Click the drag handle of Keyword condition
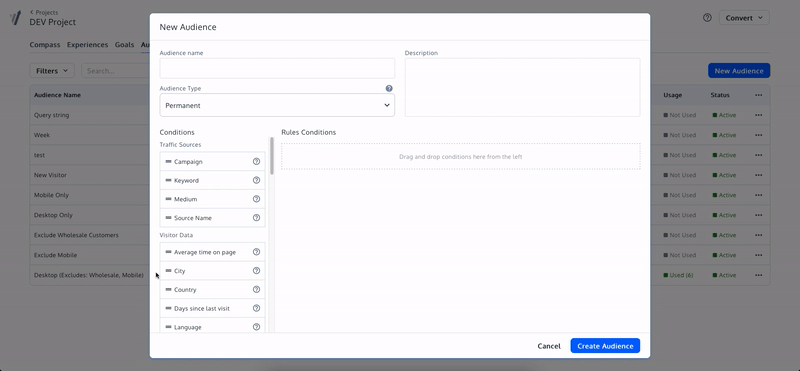Image resolution: width=800 pixels, height=371 pixels. pos(168,180)
